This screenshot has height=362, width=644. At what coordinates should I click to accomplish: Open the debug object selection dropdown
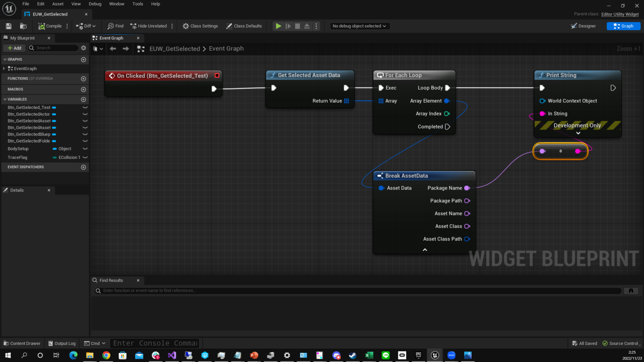[359, 26]
